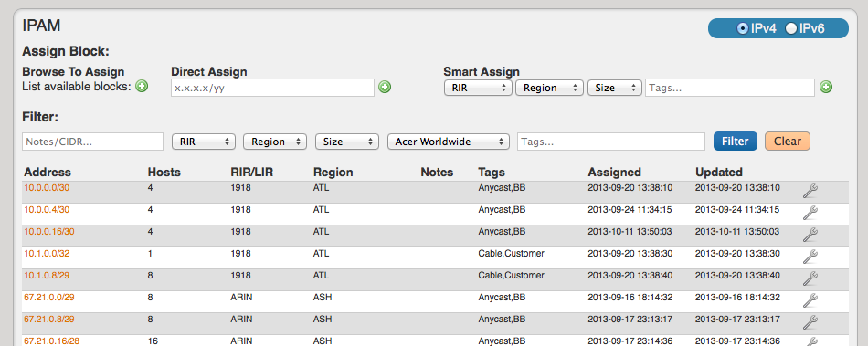The height and width of the screenshot is (346, 868).
Task: Click the blue Filter button
Action: (736, 141)
